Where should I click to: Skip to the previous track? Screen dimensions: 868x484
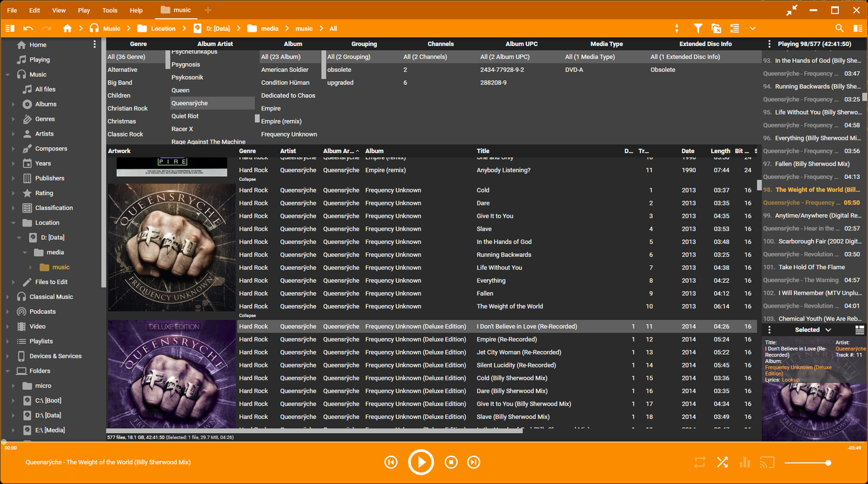pyautogui.click(x=391, y=462)
